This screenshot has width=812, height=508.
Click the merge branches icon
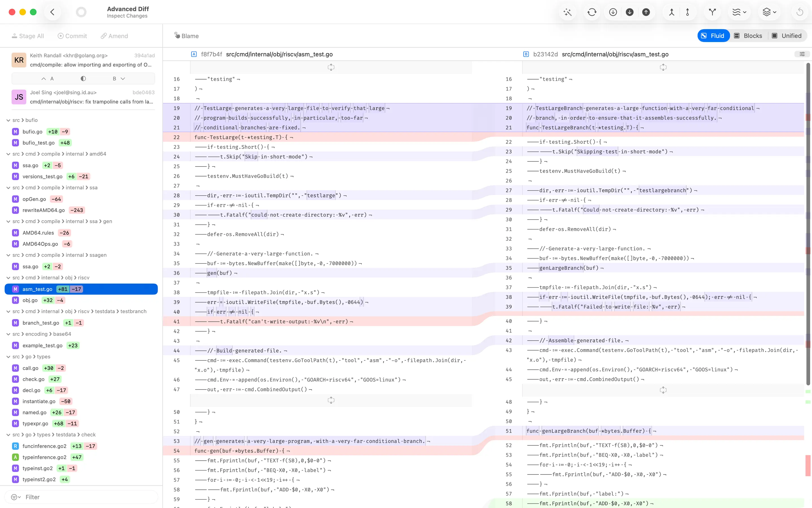tap(671, 12)
